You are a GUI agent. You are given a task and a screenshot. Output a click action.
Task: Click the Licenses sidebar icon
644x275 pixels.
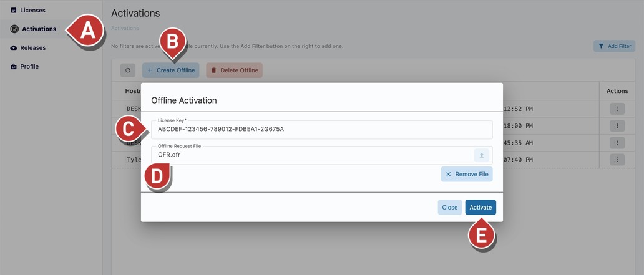point(14,10)
